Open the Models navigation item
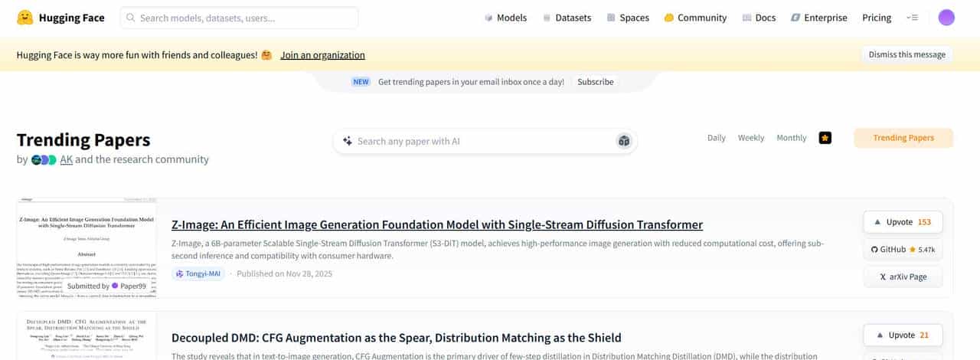Image resolution: width=980 pixels, height=360 pixels. click(505, 18)
